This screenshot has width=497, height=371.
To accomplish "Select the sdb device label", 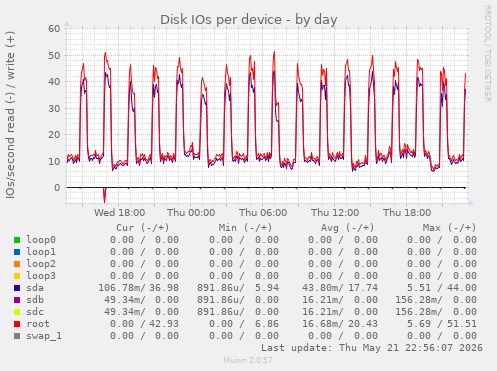I will [x=35, y=300].
